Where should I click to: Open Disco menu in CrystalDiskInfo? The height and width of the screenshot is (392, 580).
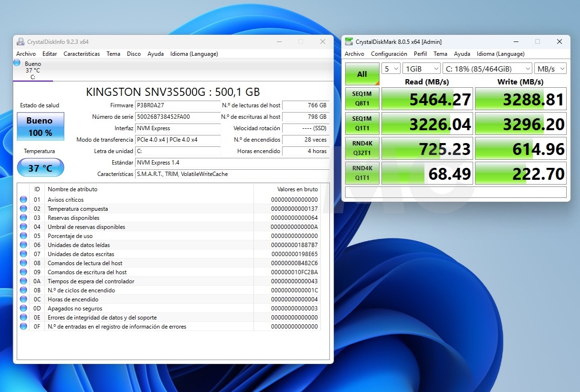(x=134, y=54)
